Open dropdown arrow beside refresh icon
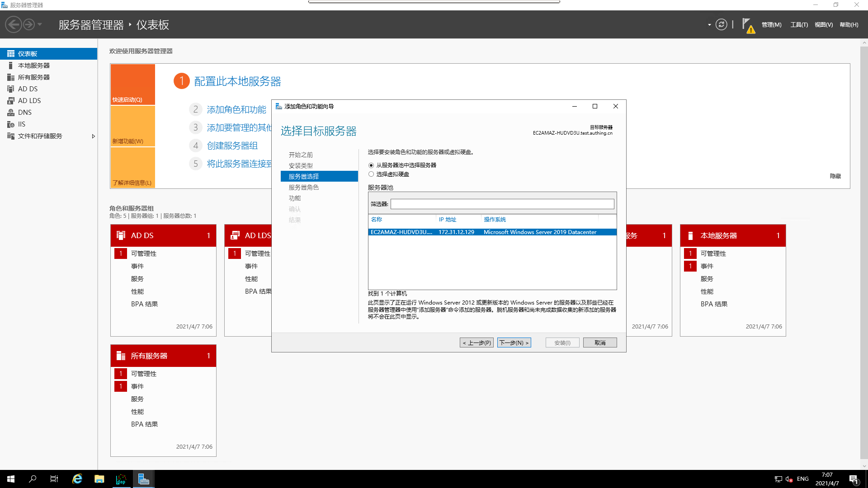Viewport: 868px width, 488px height. (709, 25)
